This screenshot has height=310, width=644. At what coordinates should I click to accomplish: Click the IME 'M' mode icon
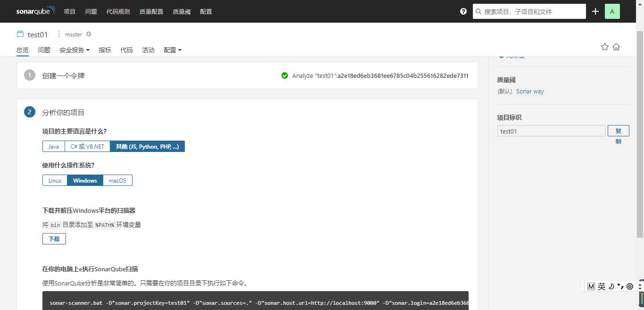coord(591,286)
